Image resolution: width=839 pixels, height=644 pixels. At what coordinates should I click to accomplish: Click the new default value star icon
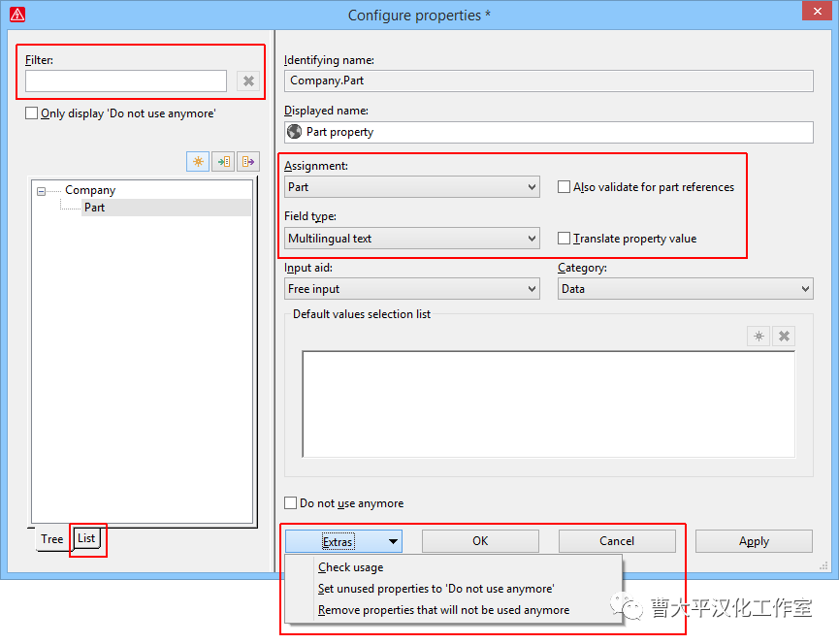[x=758, y=337]
